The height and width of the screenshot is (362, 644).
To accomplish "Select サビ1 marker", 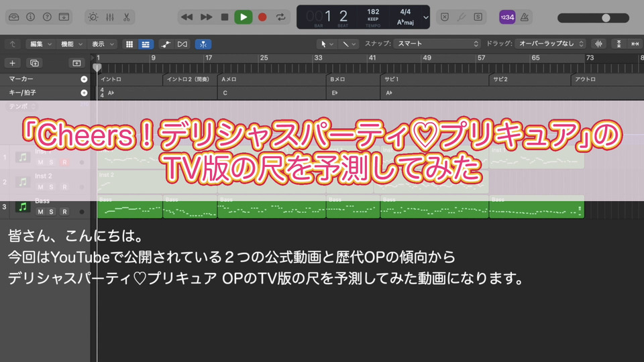I will click(x=435, y=79).
